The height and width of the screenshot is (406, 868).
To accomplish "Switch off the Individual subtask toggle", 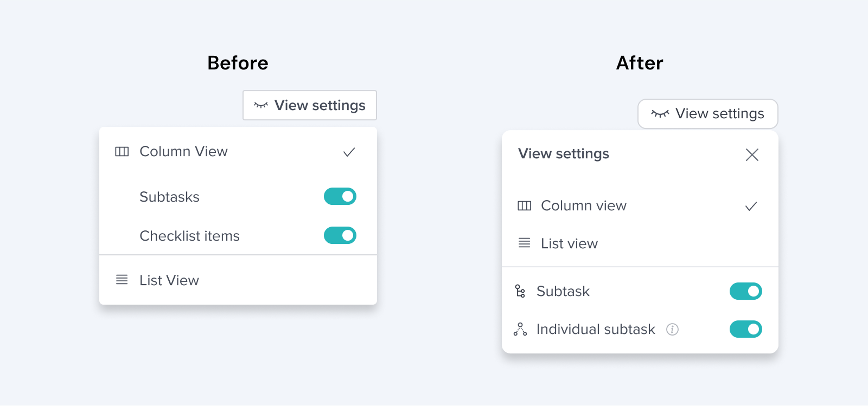I will click(746, 329).
